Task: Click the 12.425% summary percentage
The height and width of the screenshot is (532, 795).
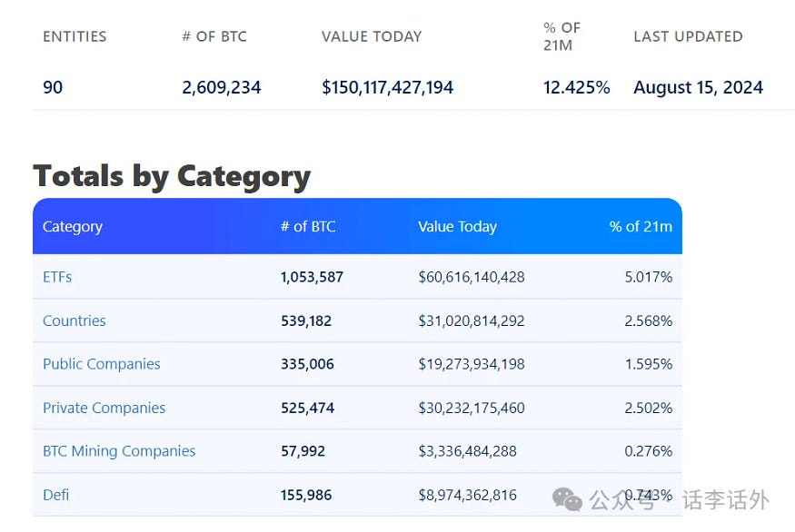Action: click(x=577, y=88)
